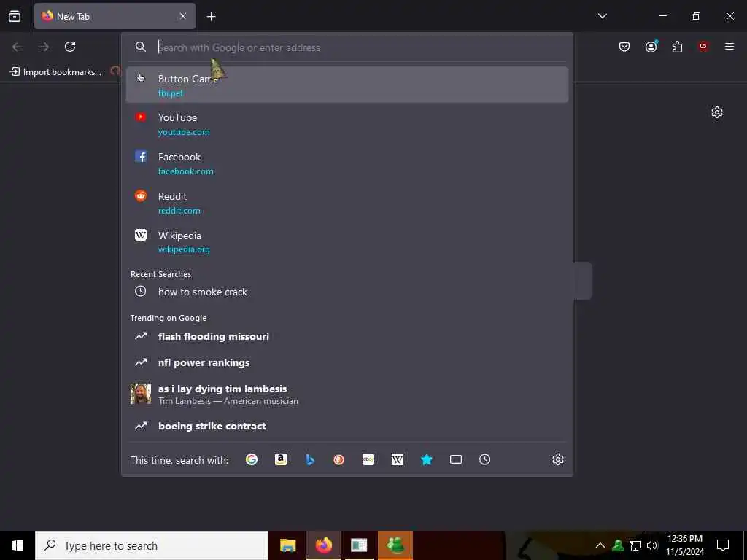Open the news-like app in taskbar
Viewport: 747px width, 560px height.
tap(359, 545)
